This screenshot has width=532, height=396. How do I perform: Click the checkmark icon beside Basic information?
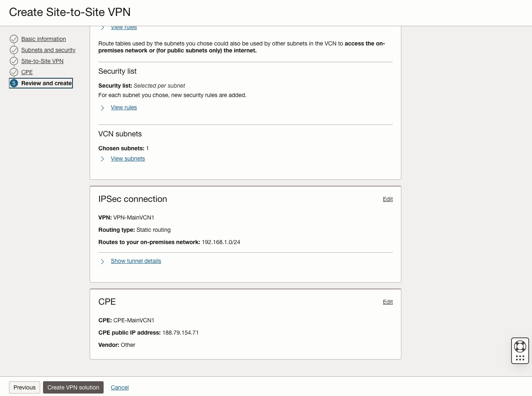pos(14,39)
